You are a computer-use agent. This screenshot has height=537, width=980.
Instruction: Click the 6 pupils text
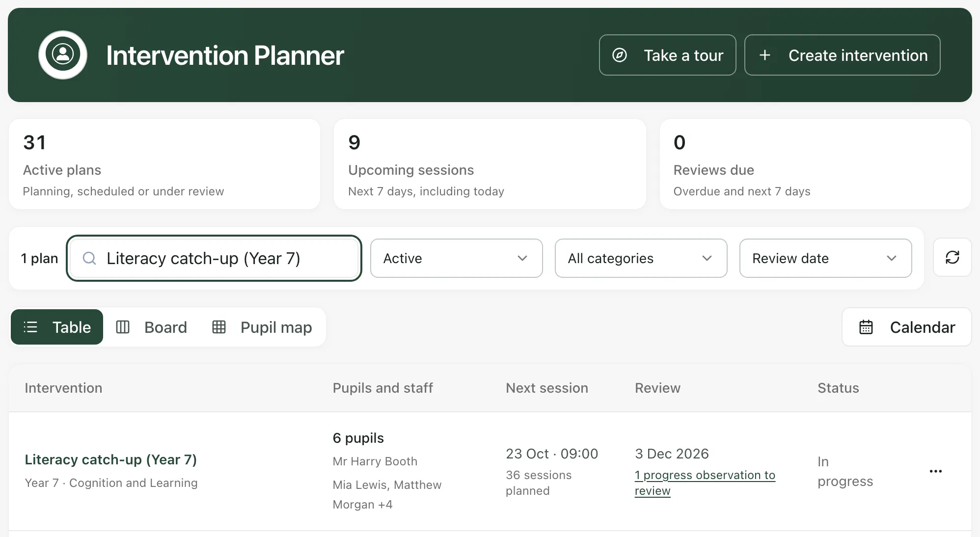pyautogui.click(x=358, y=438)
